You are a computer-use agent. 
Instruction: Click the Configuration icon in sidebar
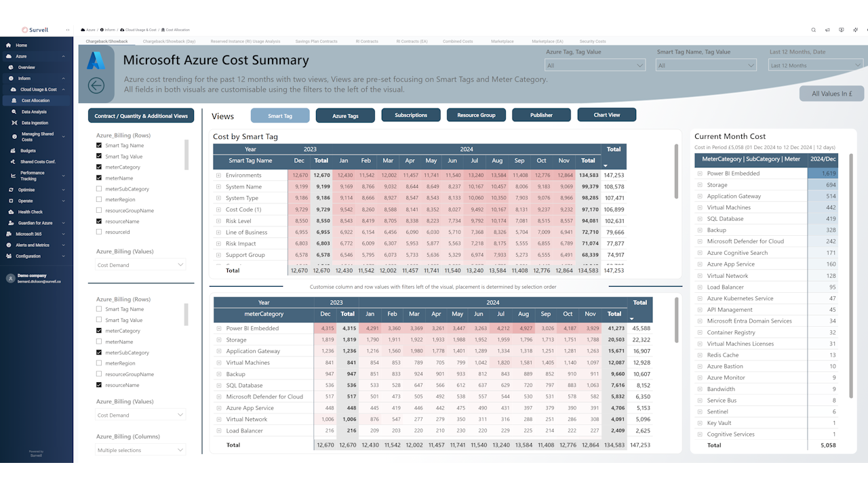point(9,256)
